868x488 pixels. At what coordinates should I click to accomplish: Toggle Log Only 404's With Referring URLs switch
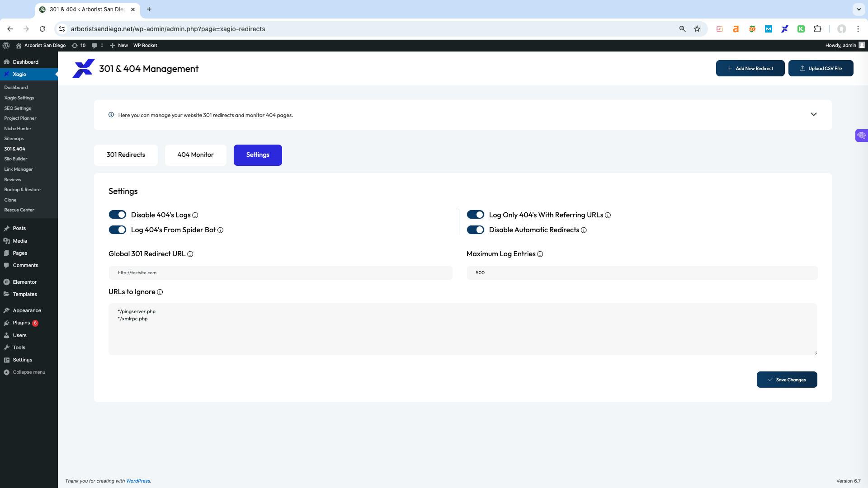coord(476,215)
